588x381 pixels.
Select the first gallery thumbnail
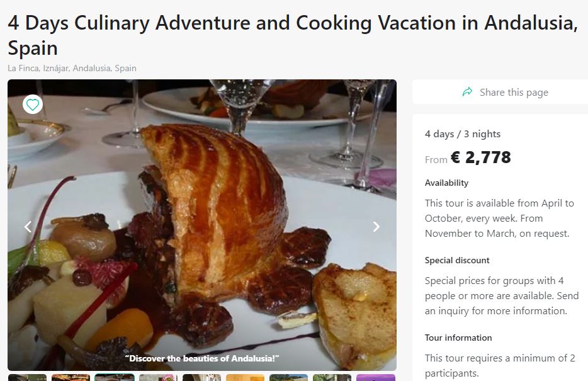(27, 378)
